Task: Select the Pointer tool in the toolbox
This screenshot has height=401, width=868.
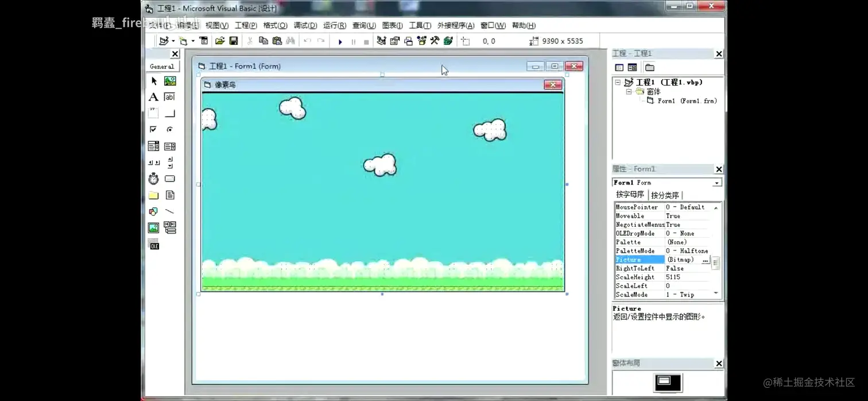Action: [153, 81]
